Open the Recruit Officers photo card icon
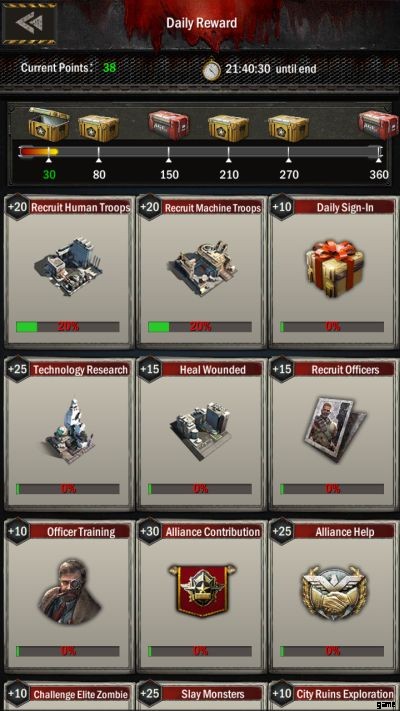The width and height of the screenshot is (400, 711). [334, 429]
